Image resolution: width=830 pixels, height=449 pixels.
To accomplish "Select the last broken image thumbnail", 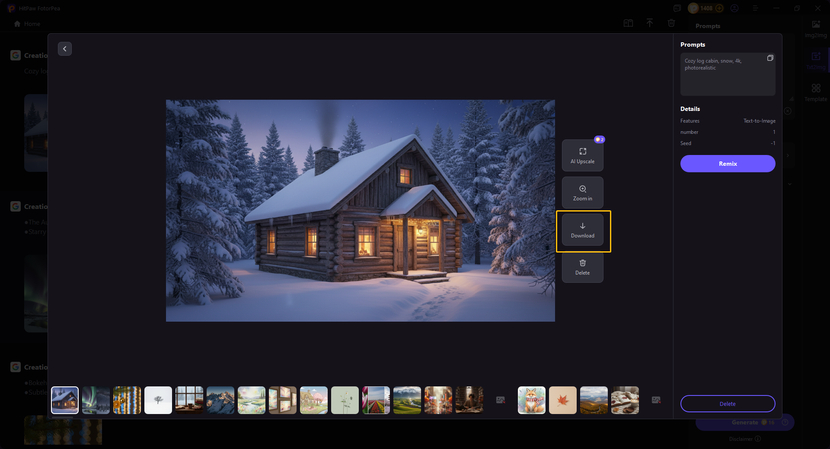I will (656, 400).
